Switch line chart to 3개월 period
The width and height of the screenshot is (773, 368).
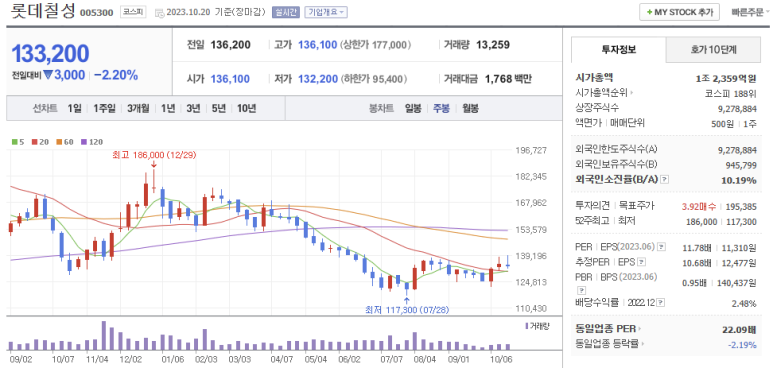pos(138,109)
